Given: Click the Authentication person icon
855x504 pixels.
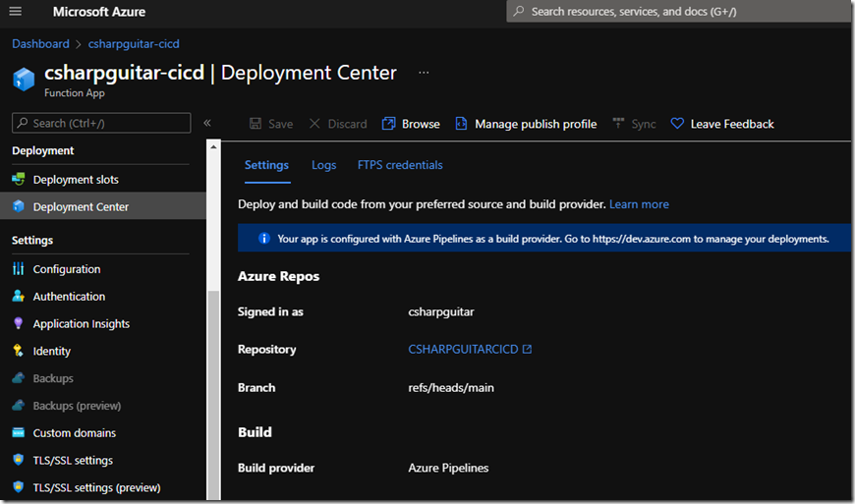Looking at the screenshot, I should 19,296.
